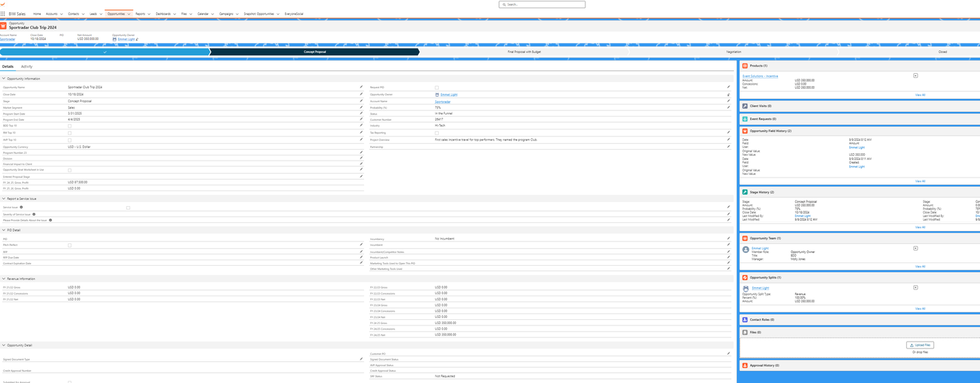Click the Products related list icon

point(745,66)
